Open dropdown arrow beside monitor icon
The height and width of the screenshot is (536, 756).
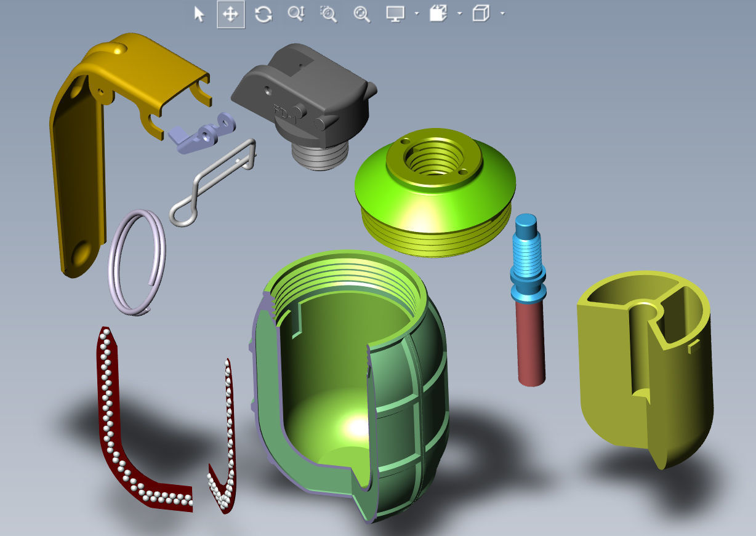pos(417,14)
